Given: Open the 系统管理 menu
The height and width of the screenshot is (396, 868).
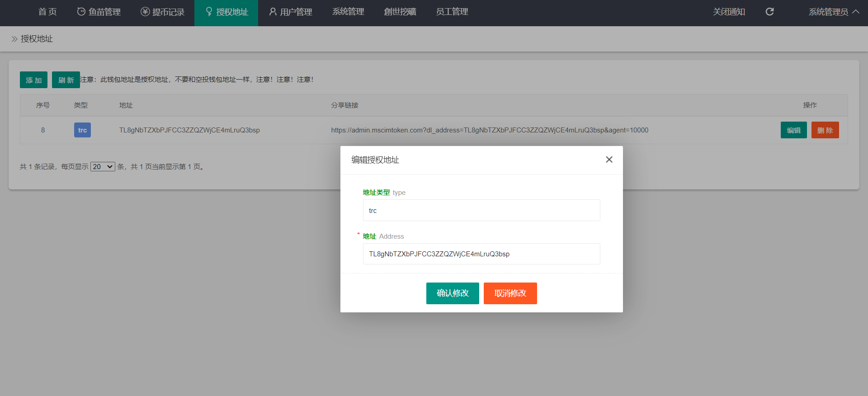Looking at the screenshot, I should (x=348, y=12).
